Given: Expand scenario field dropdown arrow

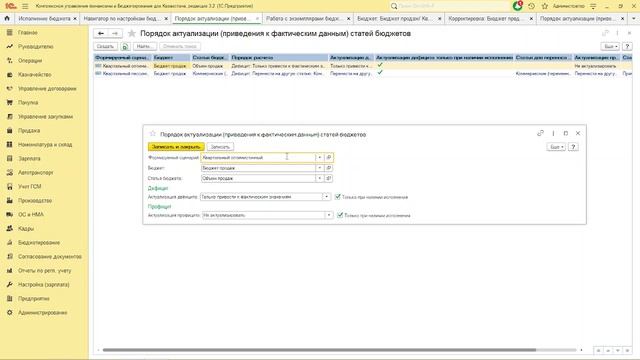Looking at the screenshot, I should 320,158.
